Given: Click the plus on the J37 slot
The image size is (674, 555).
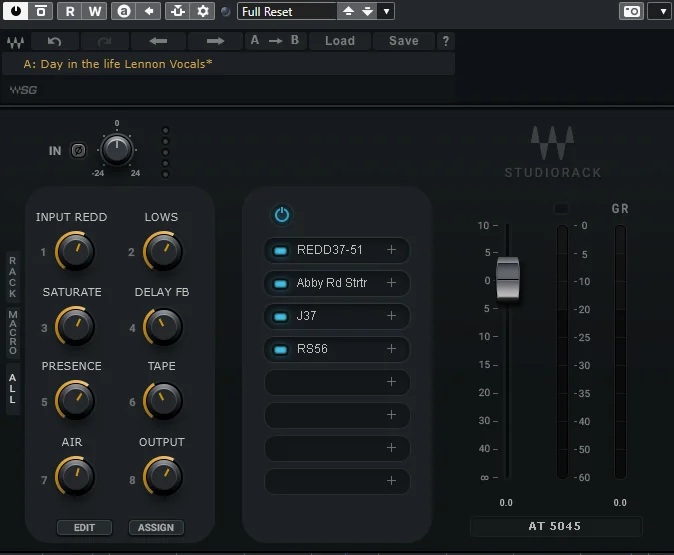Looking at the screenshot, I should 391,316.
